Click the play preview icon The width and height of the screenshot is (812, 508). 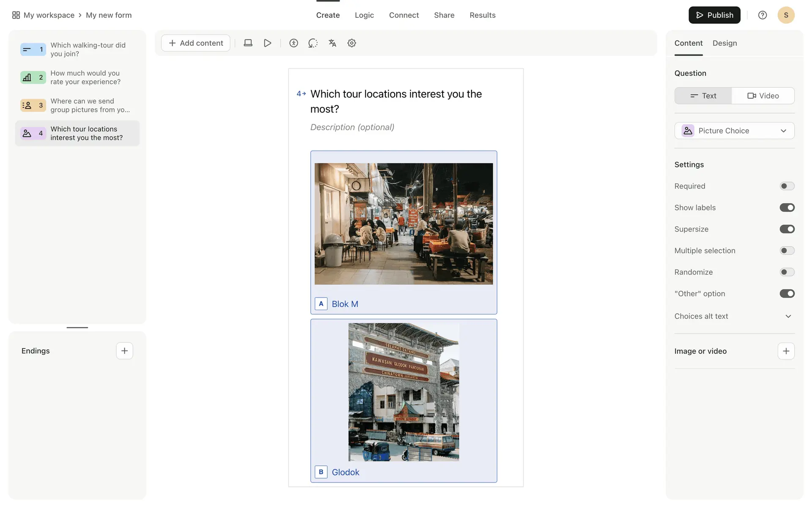coord(267,43)
